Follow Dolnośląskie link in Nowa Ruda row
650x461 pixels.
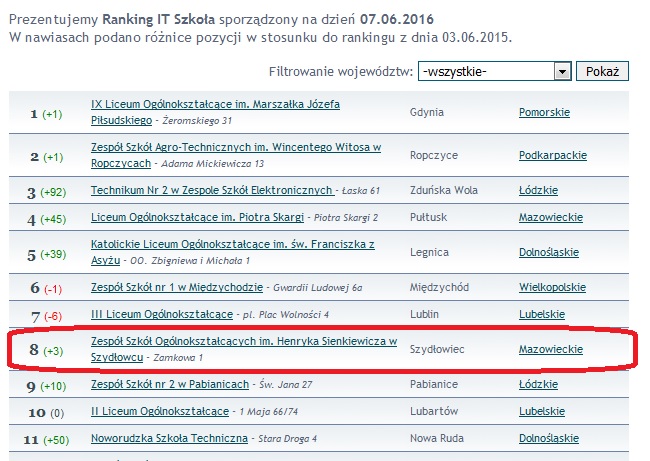(549, 438)
